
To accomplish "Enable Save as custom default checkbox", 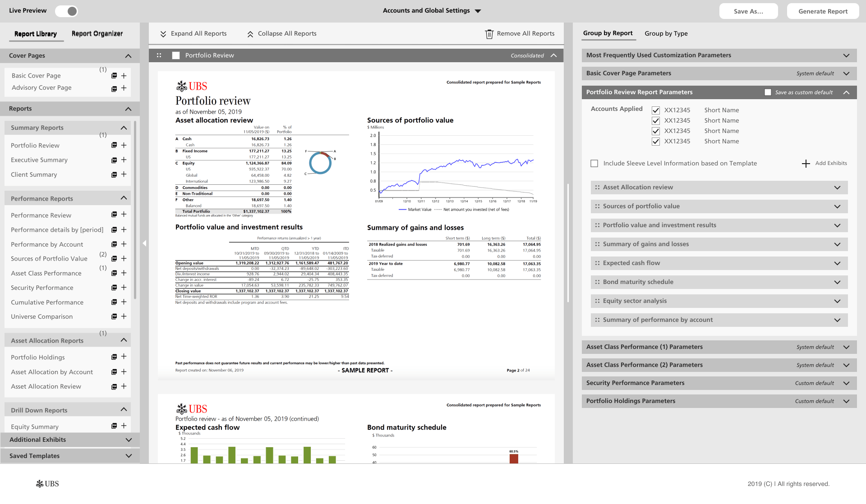I will point(768,92).
